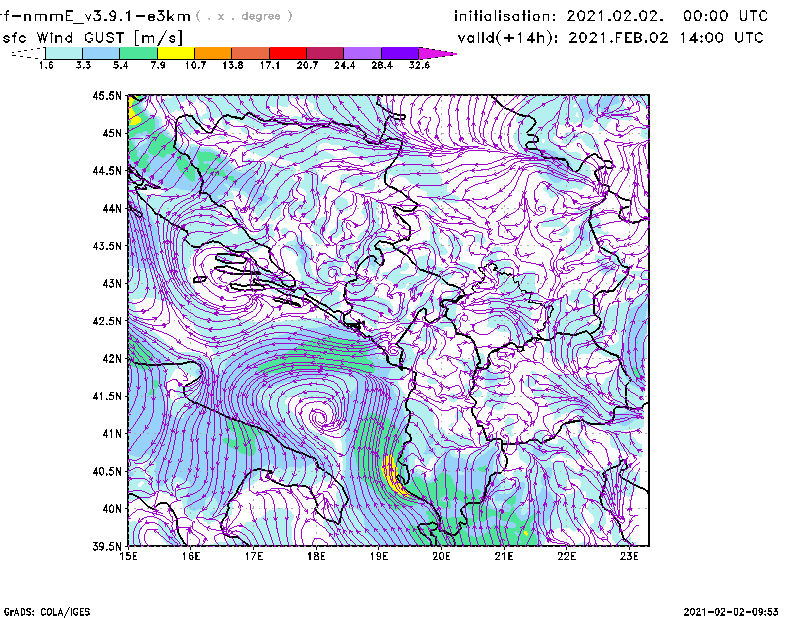Click the light blue legend swatch from 3.3 to 5.4
The height and width of the screenshot is (618, 800).
(101, 53)
